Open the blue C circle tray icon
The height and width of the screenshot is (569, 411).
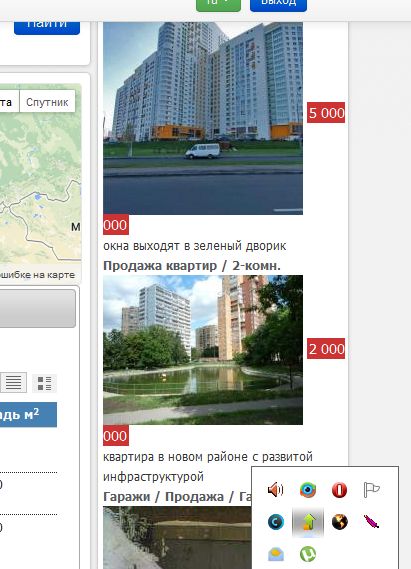click(276, 522)
